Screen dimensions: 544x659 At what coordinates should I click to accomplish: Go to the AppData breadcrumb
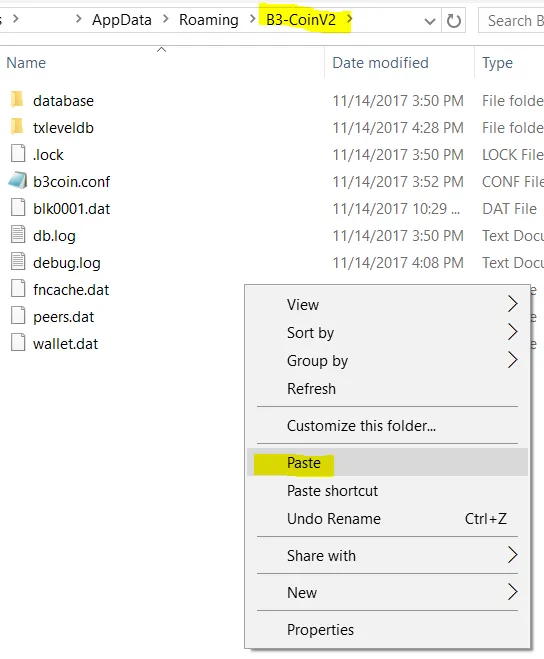pos(122,20)
